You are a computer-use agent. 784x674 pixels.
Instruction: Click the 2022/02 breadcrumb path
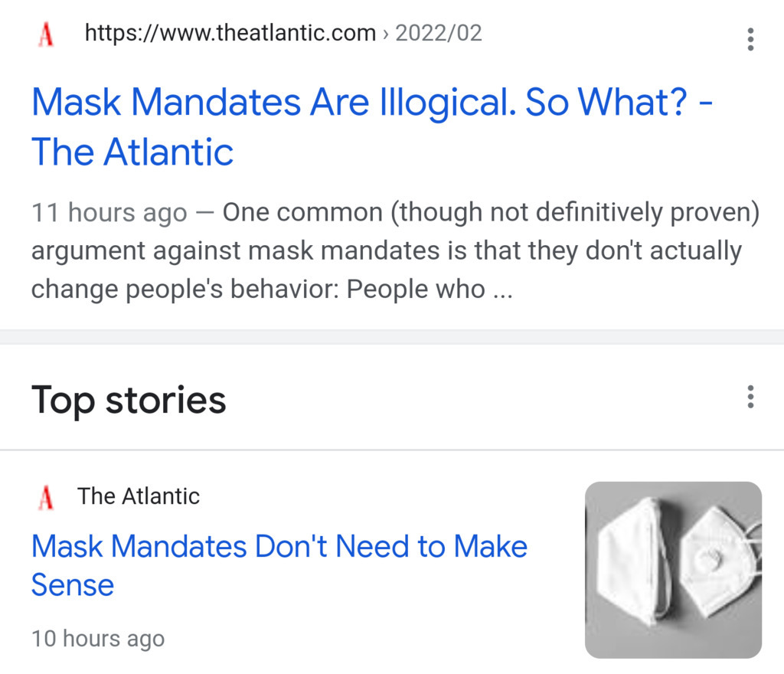pos(439,34)
